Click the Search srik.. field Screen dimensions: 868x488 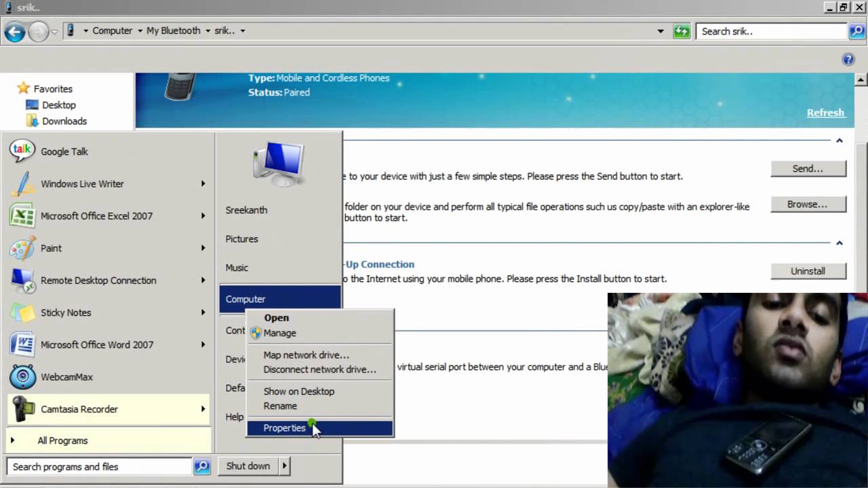tap(772, 31)
